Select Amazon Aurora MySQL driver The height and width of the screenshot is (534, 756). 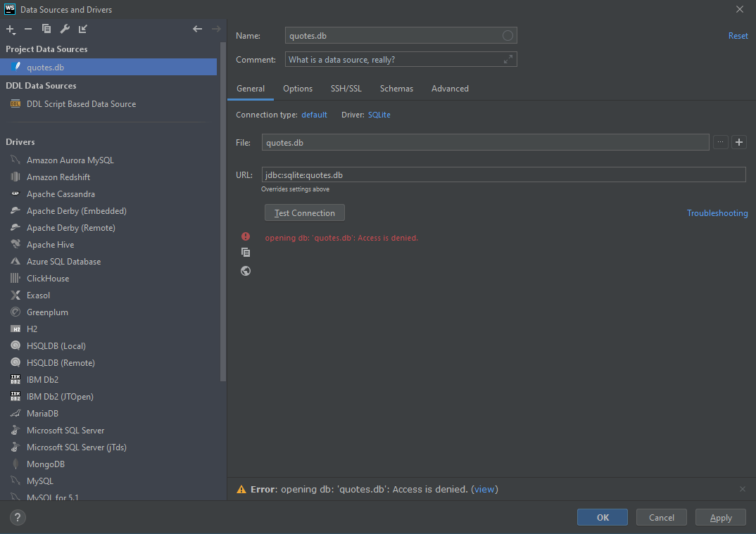[108, 160]
